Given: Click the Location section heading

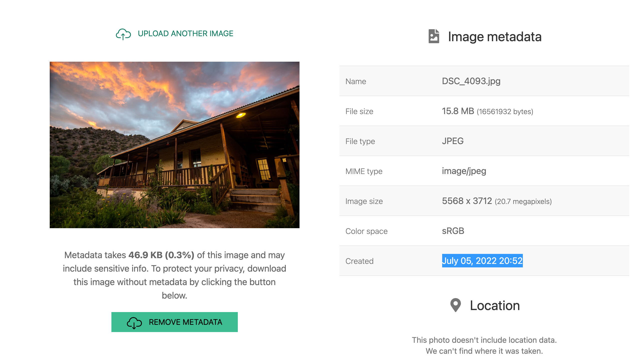Looking at the screenshot, I should coord(495,305).
